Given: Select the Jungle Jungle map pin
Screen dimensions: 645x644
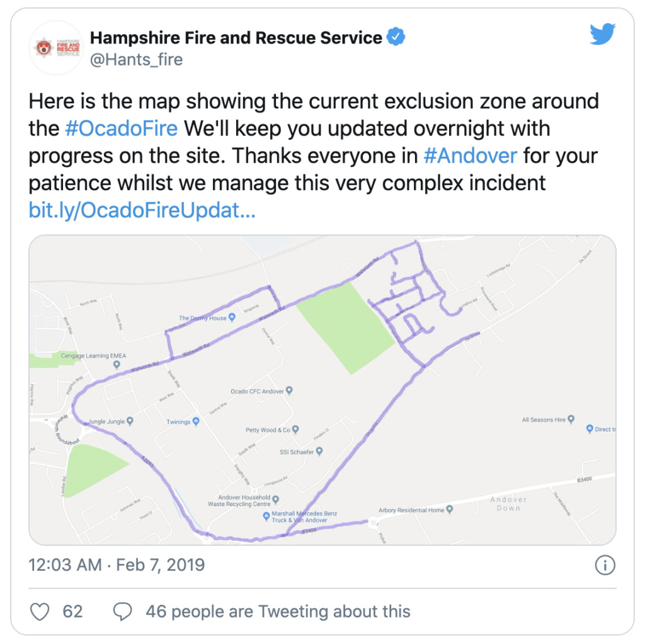Looking at the screenshot, I should (x=130, y=421).
